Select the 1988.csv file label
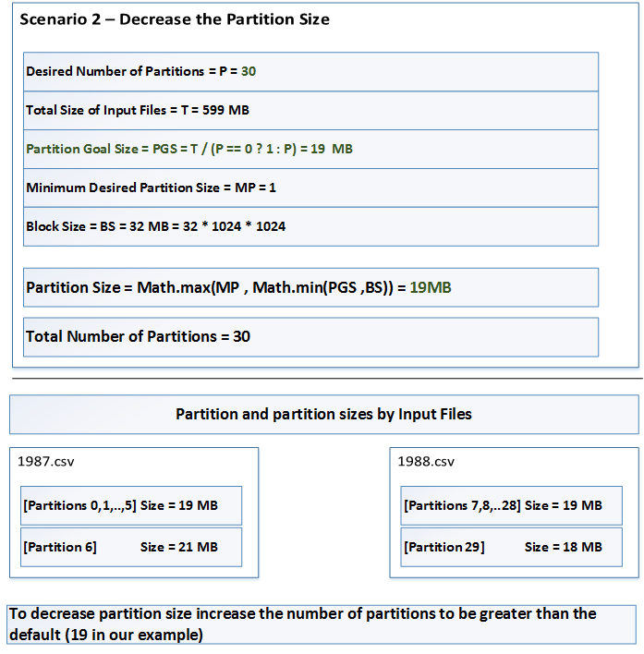The height and width of the screenshot is (654, 644). (426, 462)
